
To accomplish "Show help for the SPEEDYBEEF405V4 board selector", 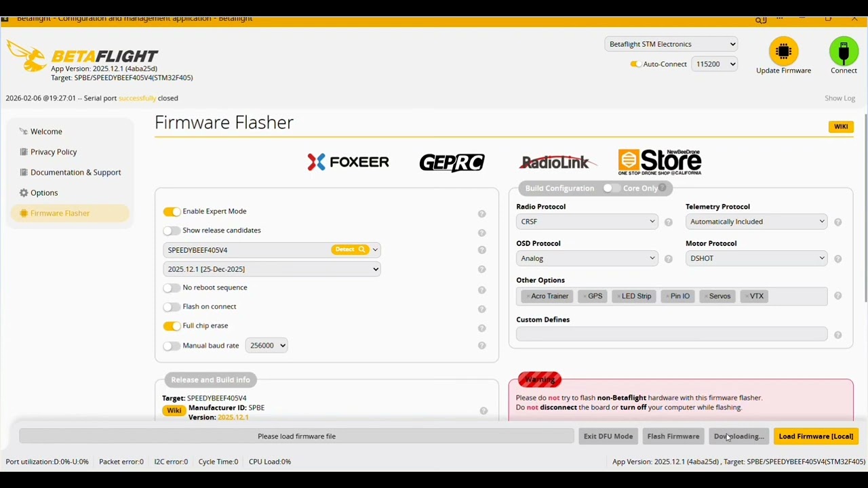I will point(482,250).
